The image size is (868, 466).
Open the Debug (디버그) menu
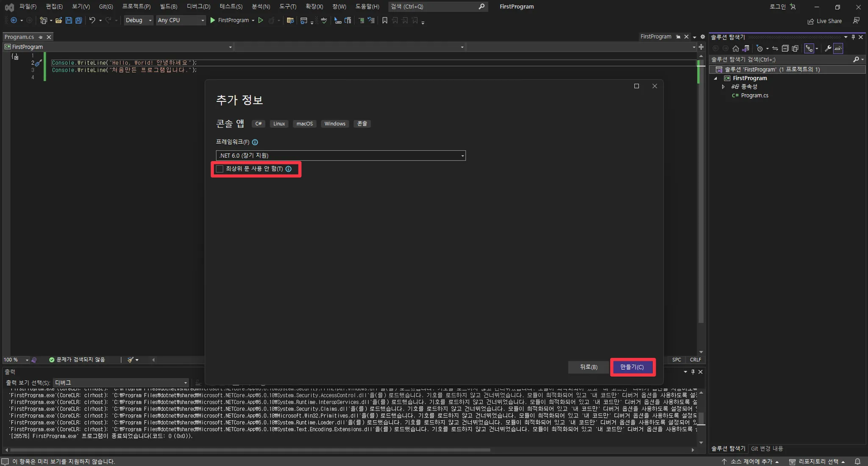click(x=198, y=6)
